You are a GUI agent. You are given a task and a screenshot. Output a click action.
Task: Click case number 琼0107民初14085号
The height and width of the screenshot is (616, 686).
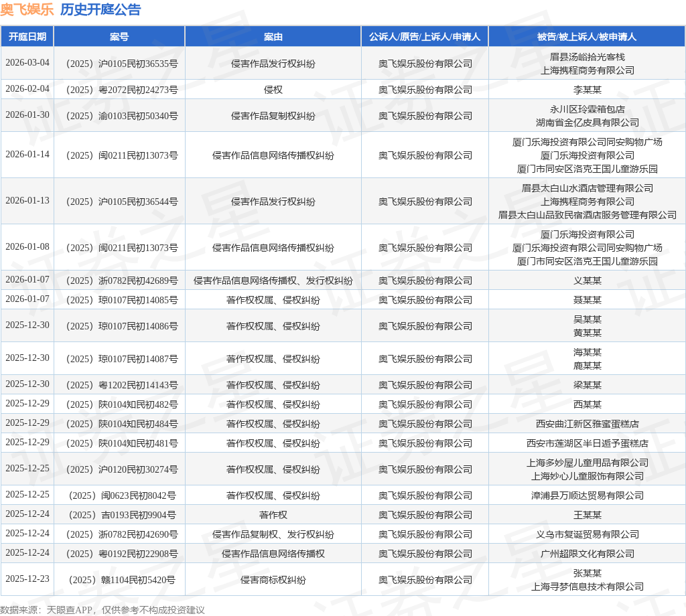pos(122,301)
